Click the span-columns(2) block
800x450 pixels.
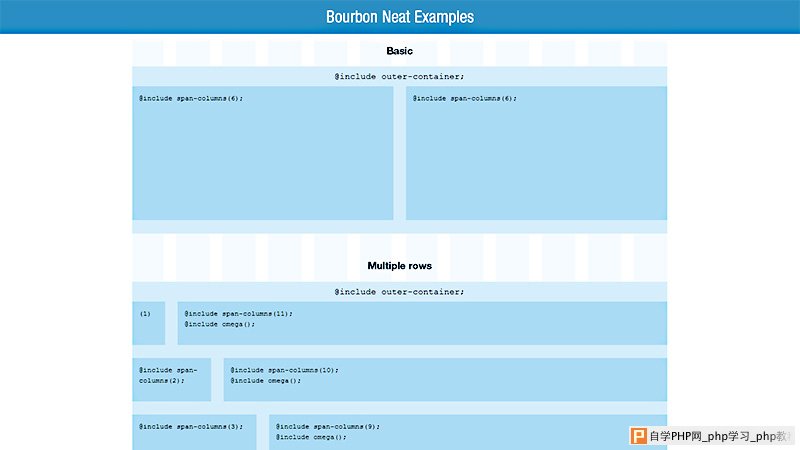tap(171, 380)
